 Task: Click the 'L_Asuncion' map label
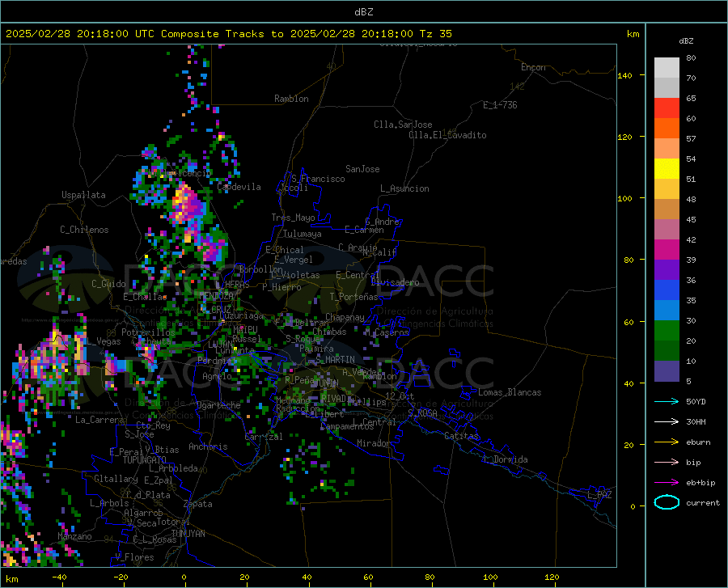[404, 188]
